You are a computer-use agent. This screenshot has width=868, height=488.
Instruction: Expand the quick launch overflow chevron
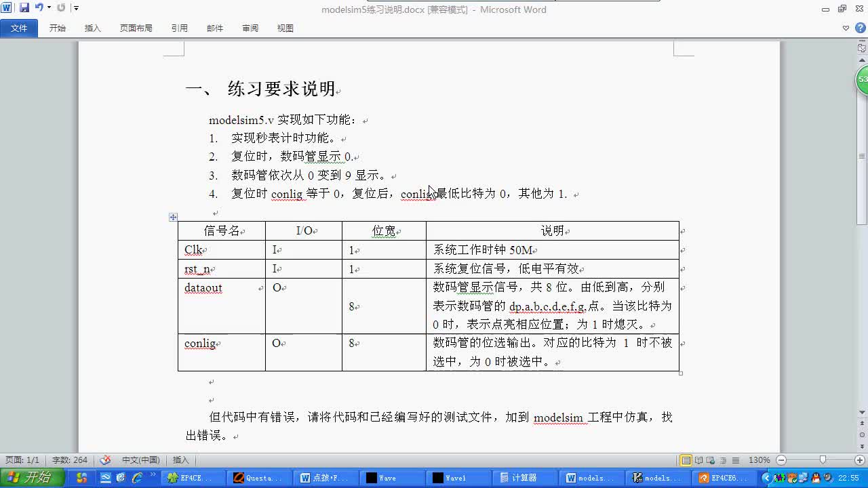pos(153,475)
